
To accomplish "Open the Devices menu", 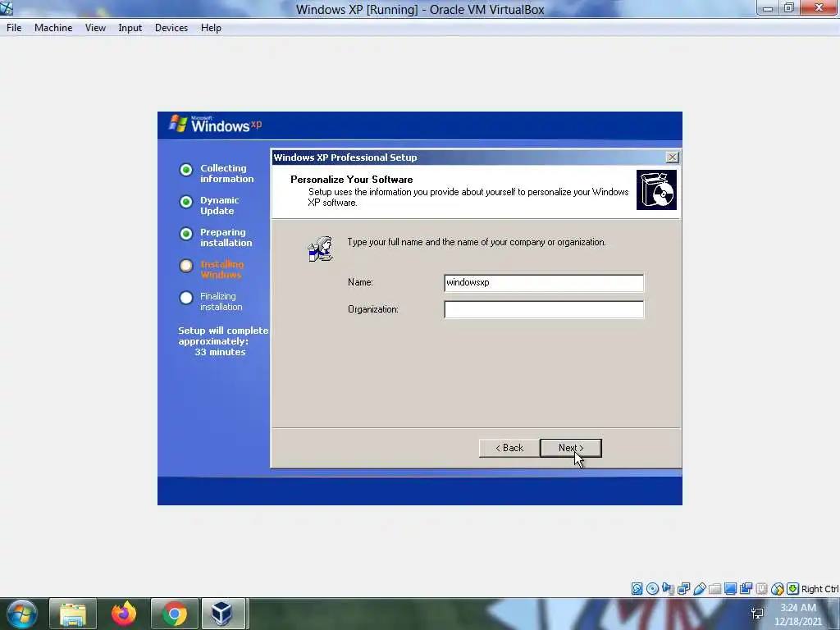I will coord(171,28).
